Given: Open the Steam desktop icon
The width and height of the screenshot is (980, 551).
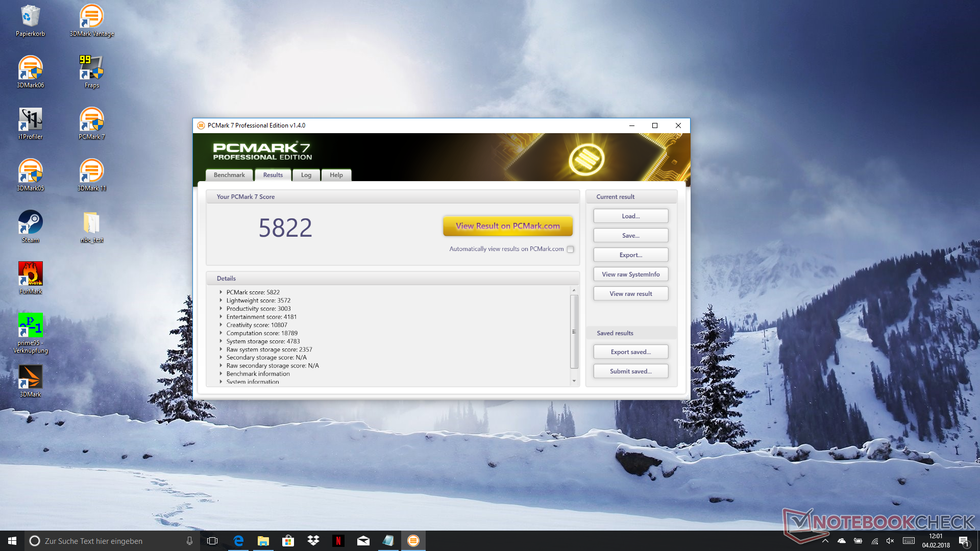Looking at the screenshot, I should (31, 226).
